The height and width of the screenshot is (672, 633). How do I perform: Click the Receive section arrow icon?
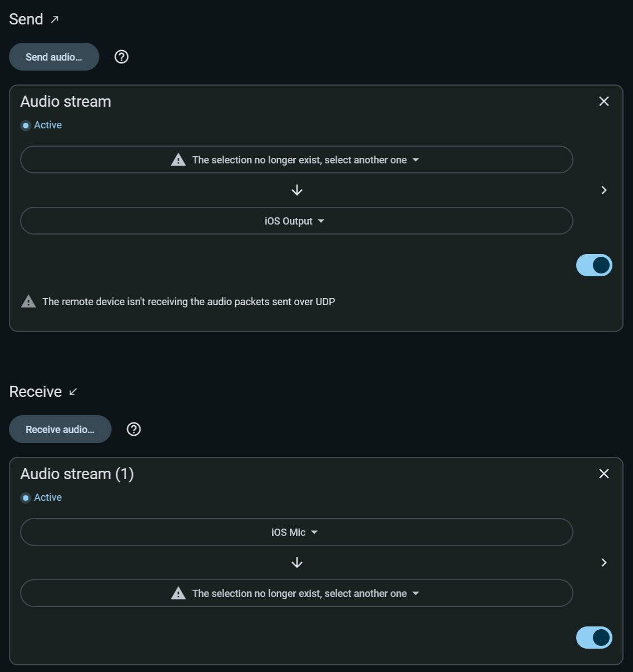point(73,392)
